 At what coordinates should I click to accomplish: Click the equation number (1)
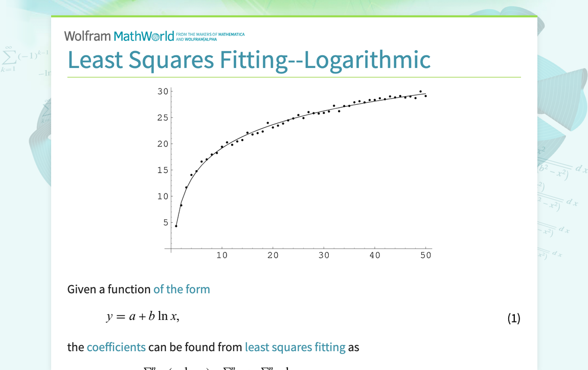pos(514,318)
